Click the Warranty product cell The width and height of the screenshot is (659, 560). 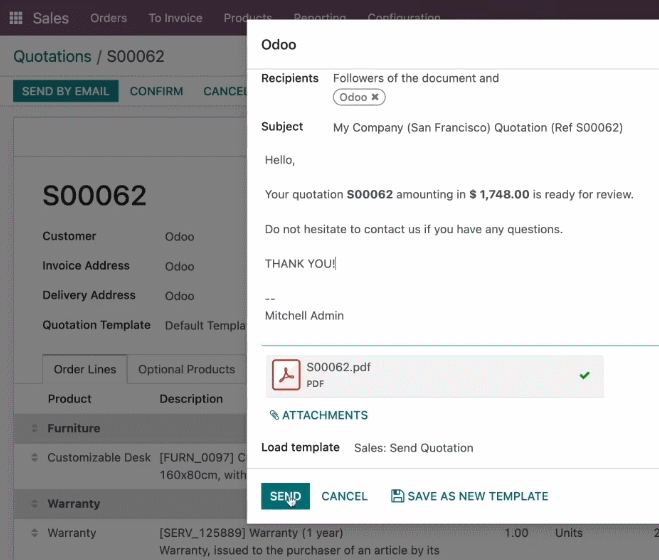(x=71, y=533)
